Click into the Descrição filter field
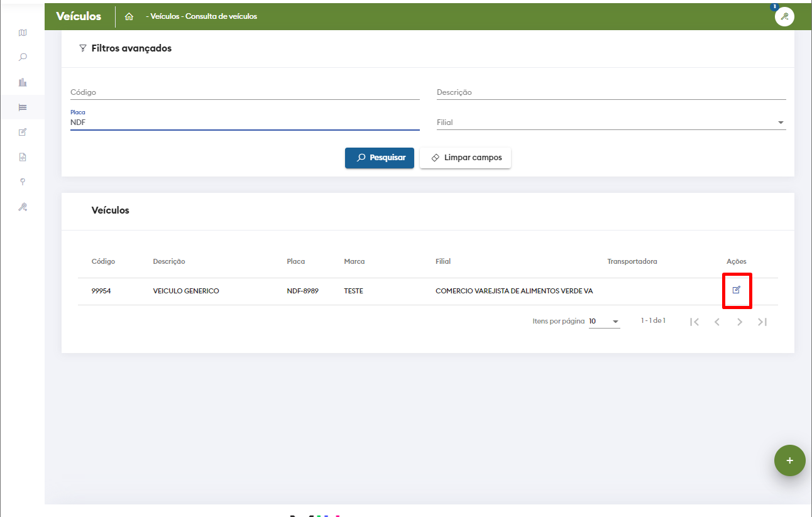 610,92
